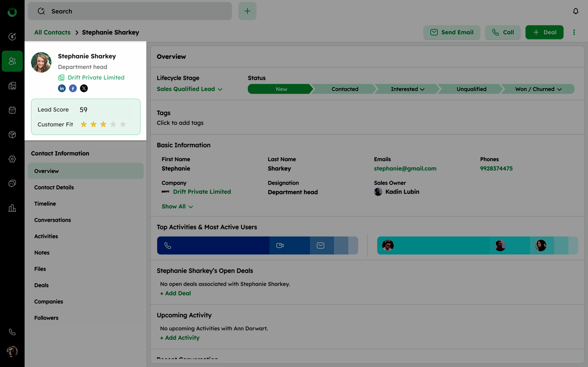The image size is (588, 367).
Task: Open the bar chart reports icon
Action: 12,208
